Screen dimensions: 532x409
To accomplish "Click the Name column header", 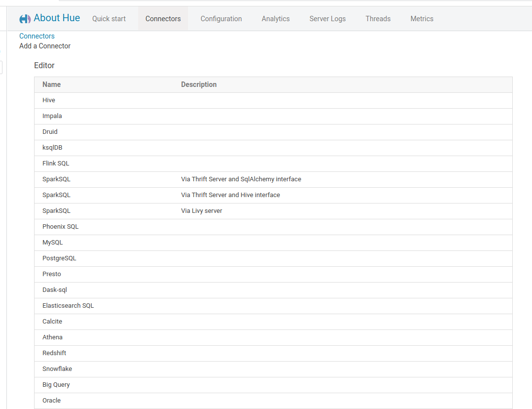I will coord(52,84).
